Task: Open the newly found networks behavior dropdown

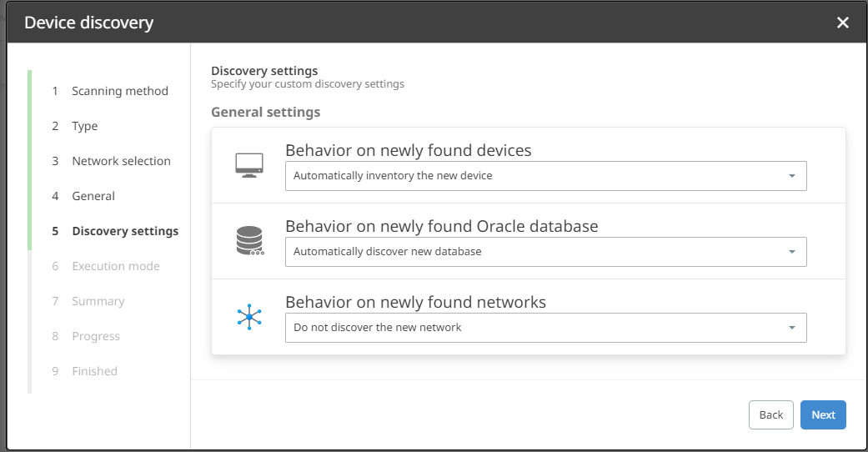Action: click(x=545, y=328)
